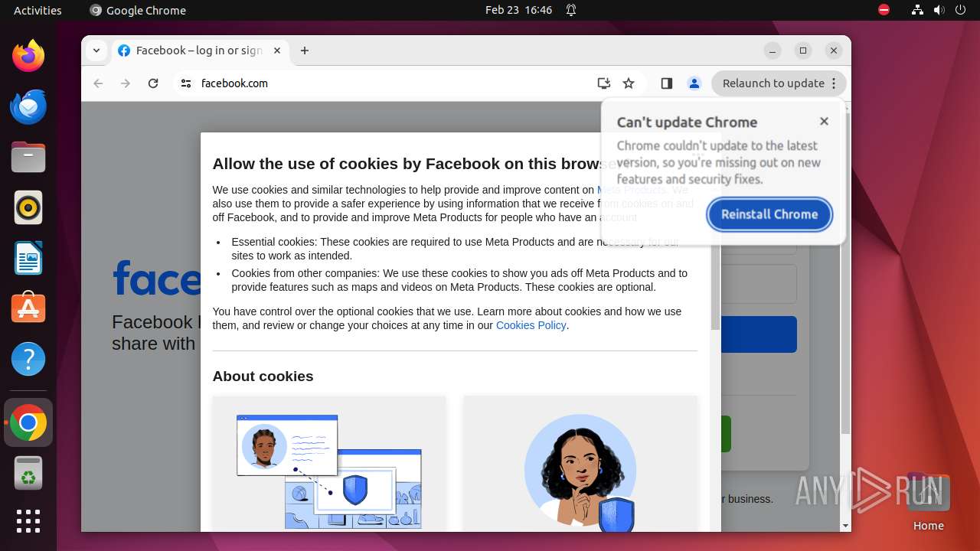
Task: Click the Cookies from other companies text
Action: [459, 280]
